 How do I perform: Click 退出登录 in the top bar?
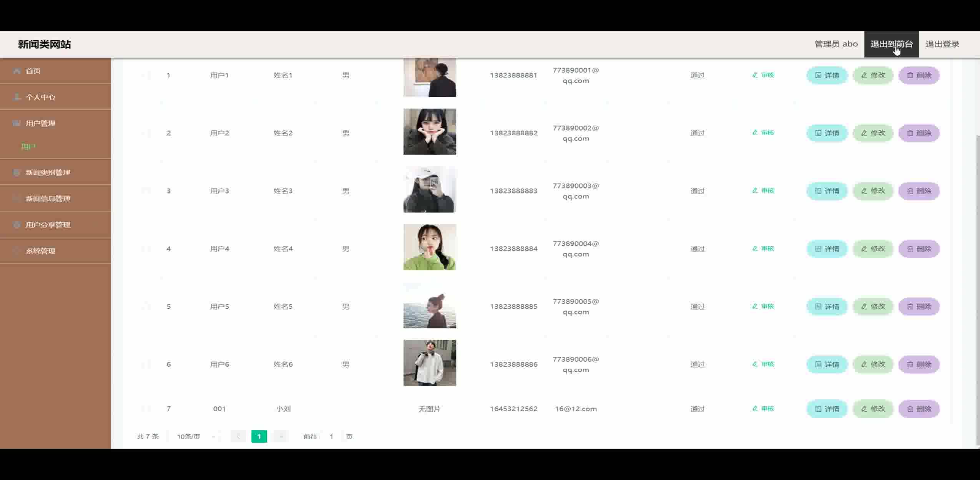point(942,44)
